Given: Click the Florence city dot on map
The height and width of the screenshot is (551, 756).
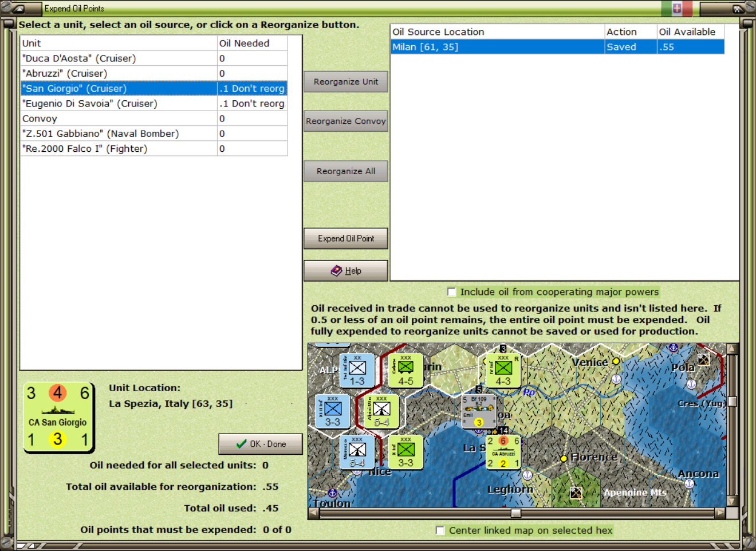Looking at the screenshot, I should (564, 458).
